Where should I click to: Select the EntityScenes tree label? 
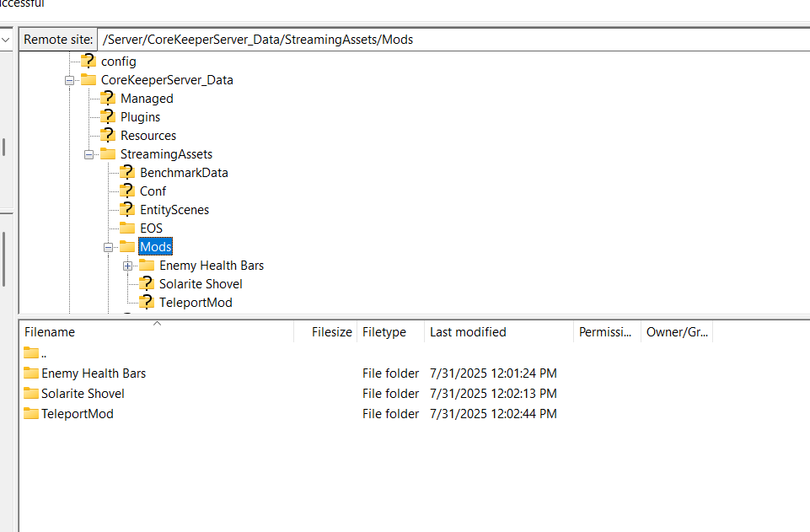click(174, 210)
